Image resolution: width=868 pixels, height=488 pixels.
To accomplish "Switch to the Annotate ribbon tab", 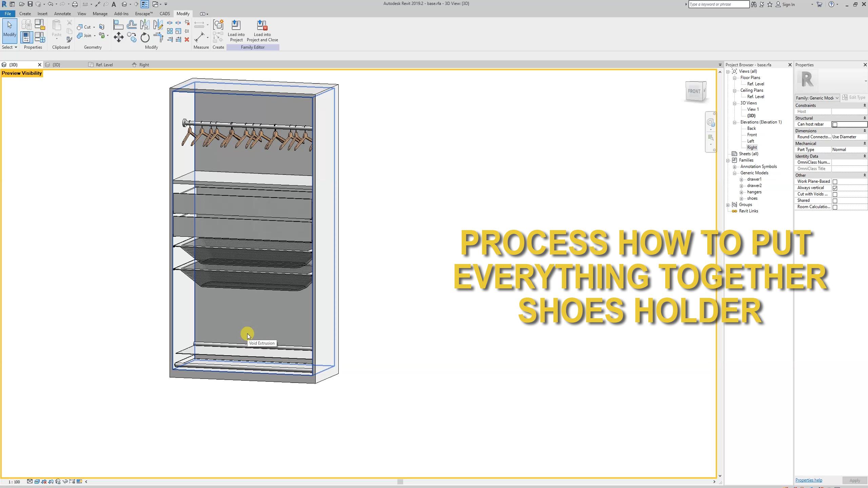I will 62,14.
